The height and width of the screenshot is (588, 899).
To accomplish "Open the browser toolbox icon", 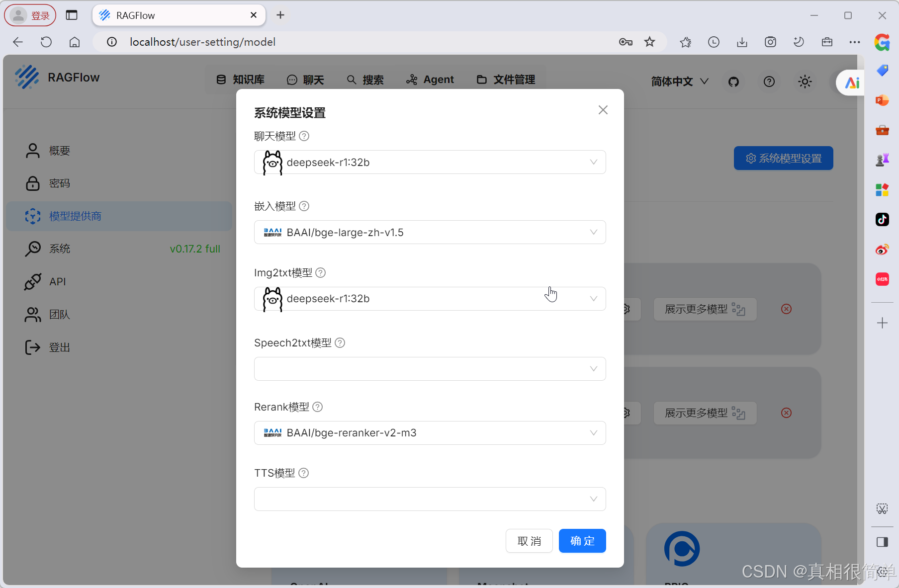I will tap(827, 42).
